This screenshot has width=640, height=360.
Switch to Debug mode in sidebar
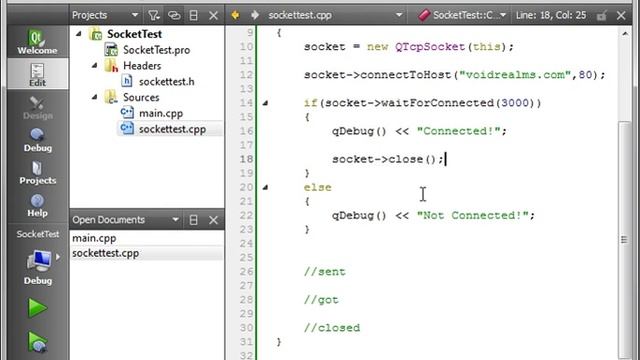pos(37,140)
